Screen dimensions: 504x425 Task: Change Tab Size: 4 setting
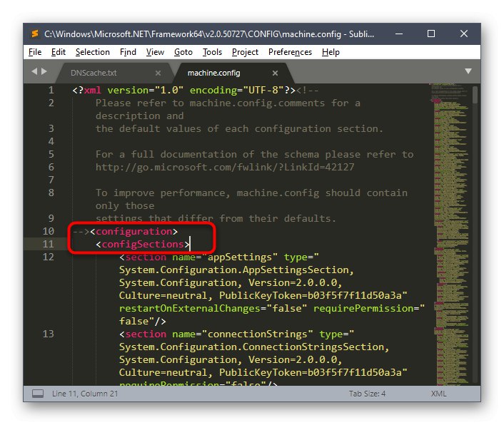[367, 394]
